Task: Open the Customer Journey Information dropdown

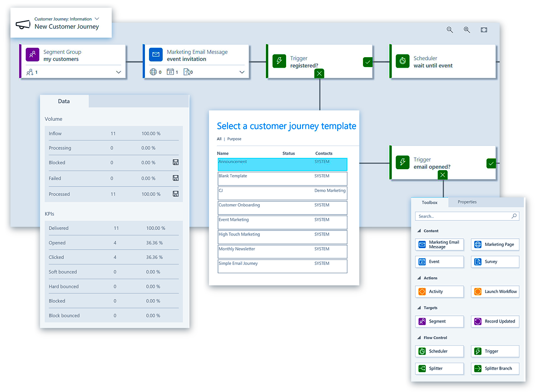Action: [97, 19]
